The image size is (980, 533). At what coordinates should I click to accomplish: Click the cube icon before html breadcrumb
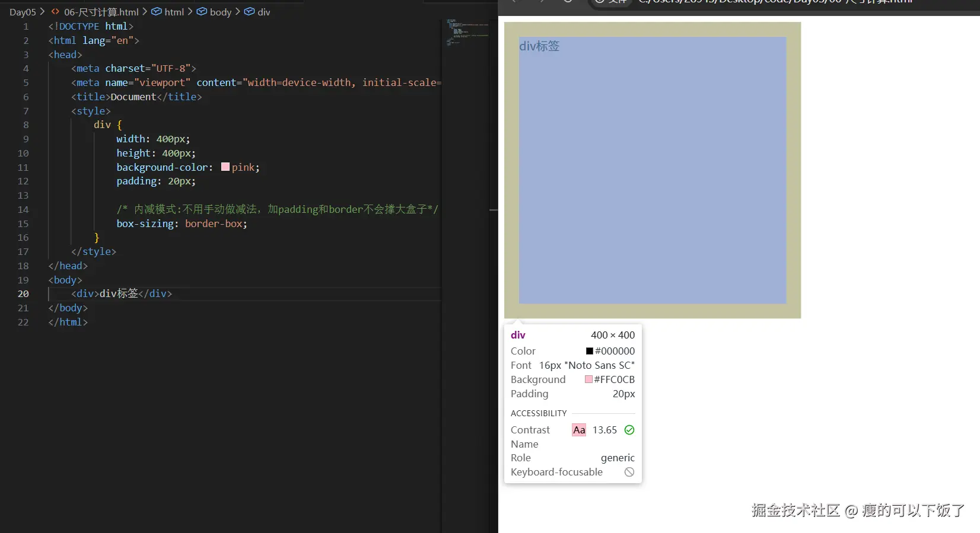pos(157,11)
